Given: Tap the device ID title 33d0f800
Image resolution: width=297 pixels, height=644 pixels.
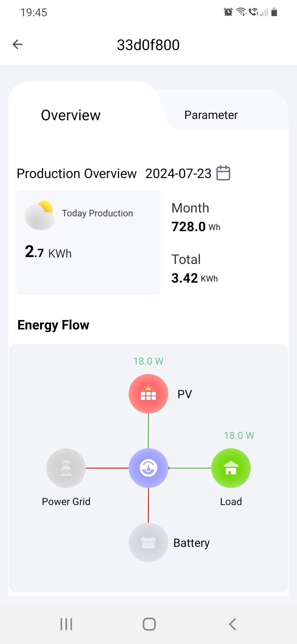Looking at the screenshot, I should tap(148, 45).
